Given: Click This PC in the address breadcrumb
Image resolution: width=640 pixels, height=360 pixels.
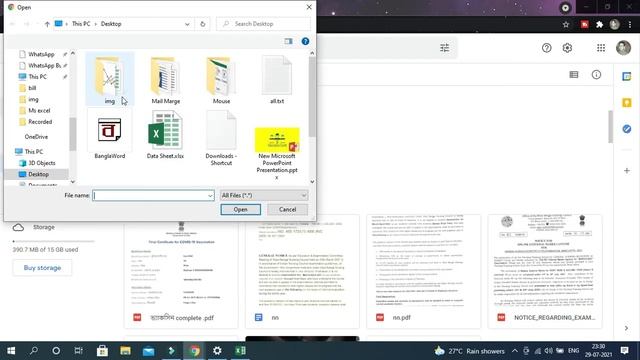Looking at the screenshot, I should point(81,24).
